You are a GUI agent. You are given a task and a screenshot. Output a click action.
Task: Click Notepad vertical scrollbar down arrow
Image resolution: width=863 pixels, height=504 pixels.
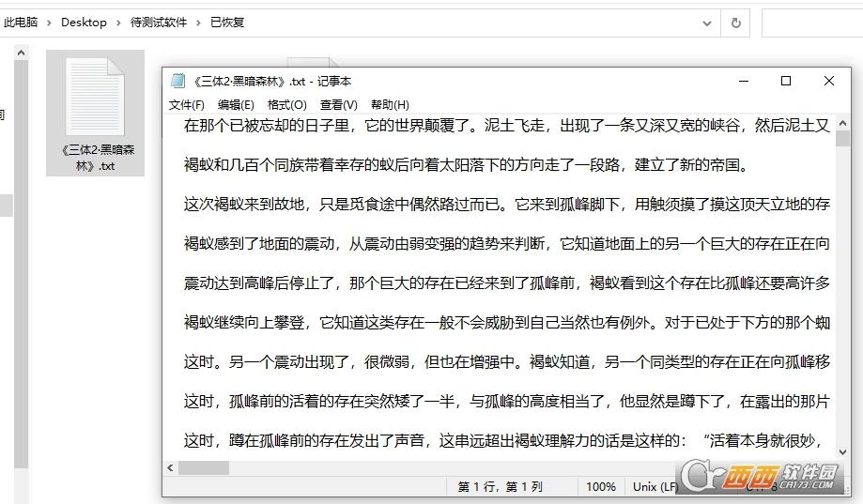click(x=842, y=452)
